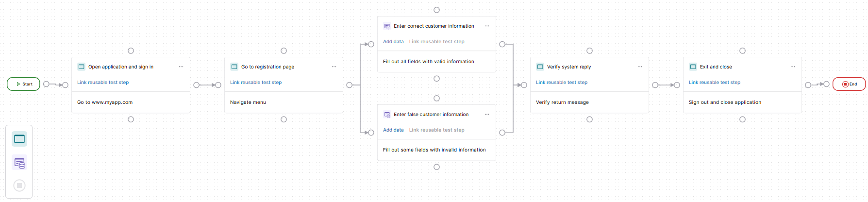Click Link reusable test step under 'Verify system reply'
This screenshot has width=868, height=202.
coord(561,83)
